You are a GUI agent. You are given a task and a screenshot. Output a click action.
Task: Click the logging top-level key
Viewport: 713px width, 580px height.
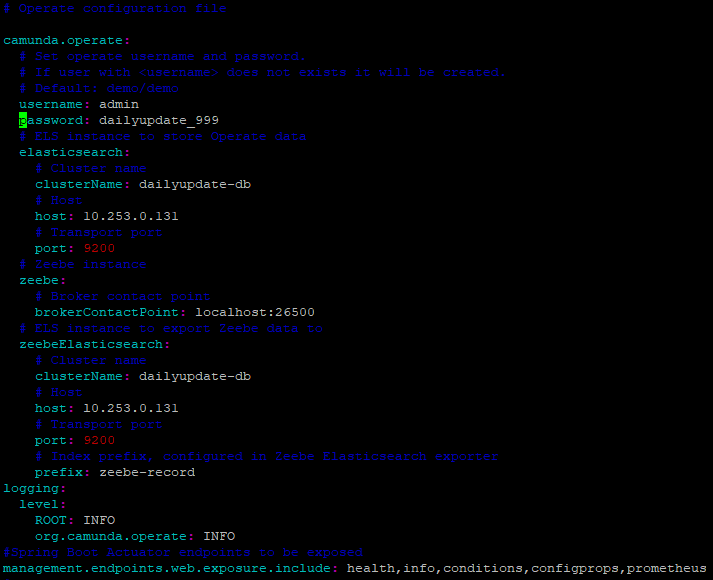(x=34, y=488)
